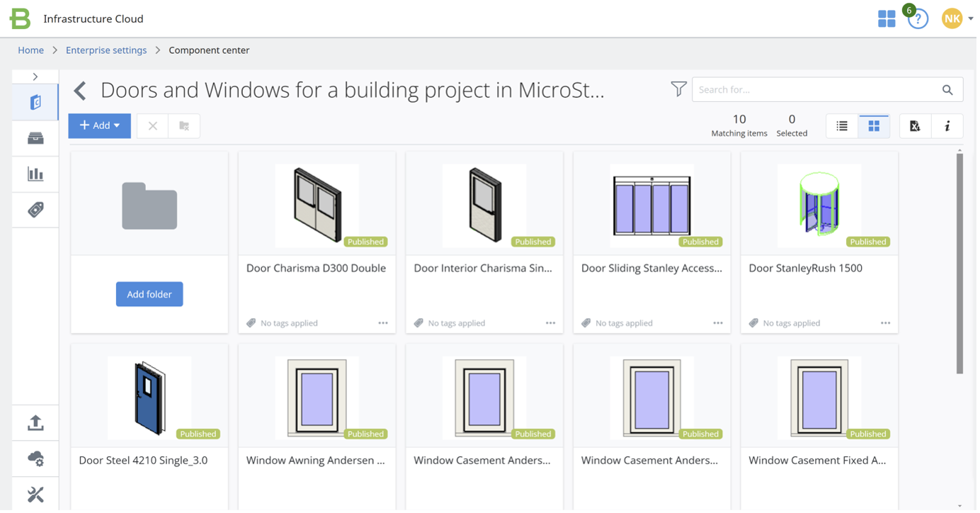The image size is (980, 513).
Task: Open the Door StanleyRush 1500 thumbnail
Action: [x=819, y=205]
